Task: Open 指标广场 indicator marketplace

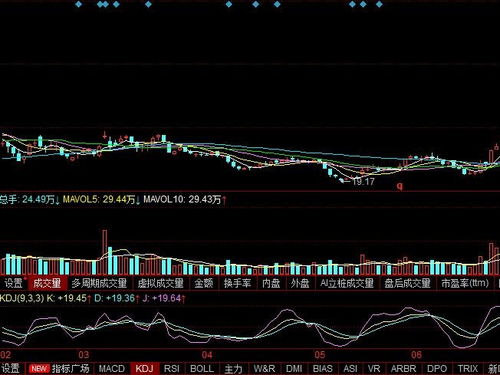Action: (x=70, y=368)
